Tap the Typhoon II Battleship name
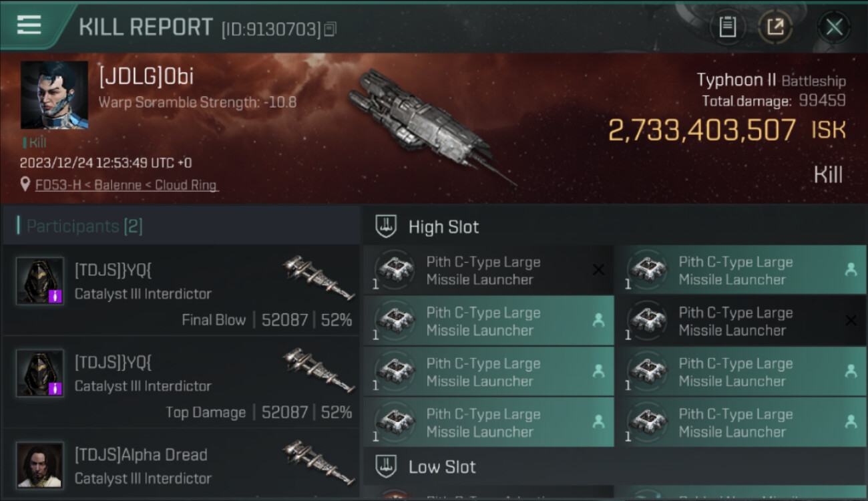 (770, 81)
